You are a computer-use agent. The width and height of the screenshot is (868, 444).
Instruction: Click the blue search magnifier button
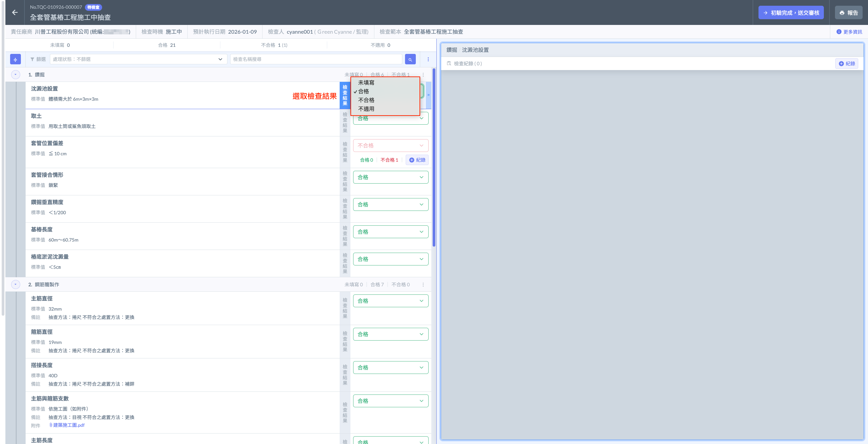pos(410,59)
